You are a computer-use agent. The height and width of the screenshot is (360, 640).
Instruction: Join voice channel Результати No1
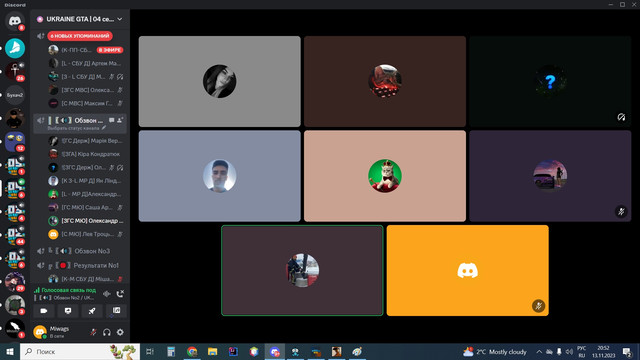click(80, 265)
